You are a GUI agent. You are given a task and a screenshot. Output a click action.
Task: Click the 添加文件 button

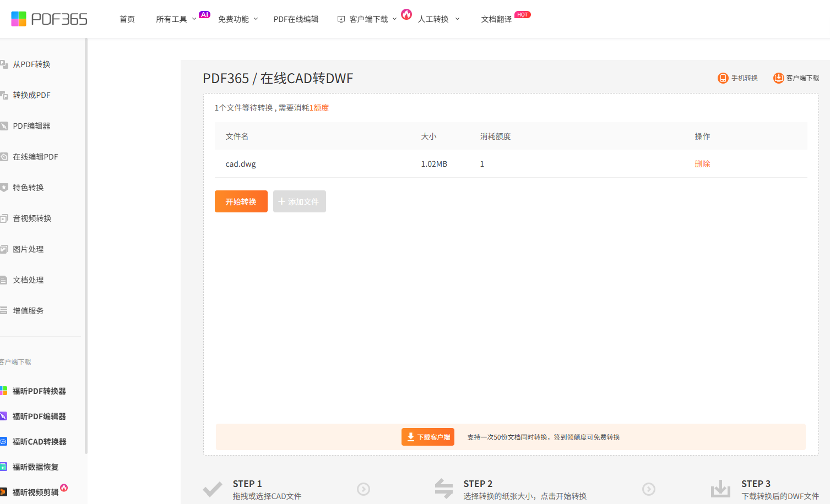[299, 201]
